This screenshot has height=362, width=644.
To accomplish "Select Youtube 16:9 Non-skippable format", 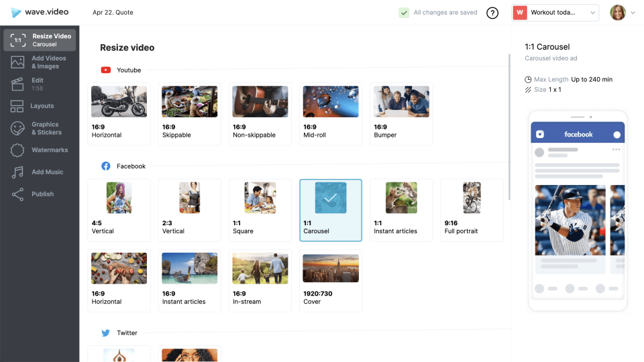I will click(260, 114).
